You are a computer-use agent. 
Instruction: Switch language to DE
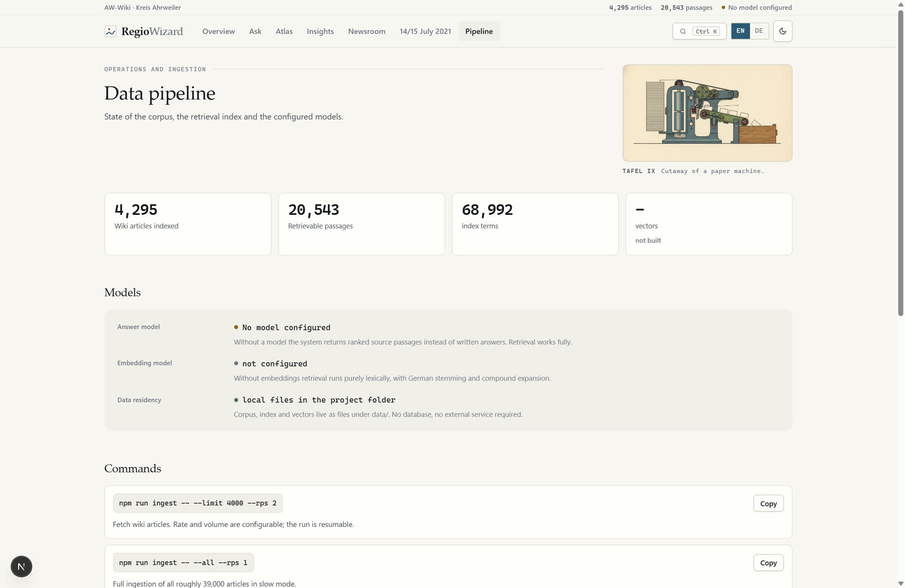(x=759, y=31)
